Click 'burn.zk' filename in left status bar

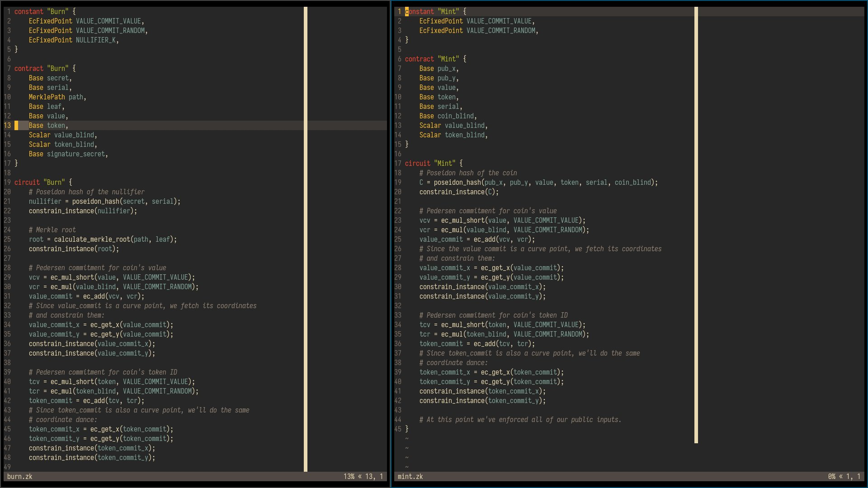(20, 477)
